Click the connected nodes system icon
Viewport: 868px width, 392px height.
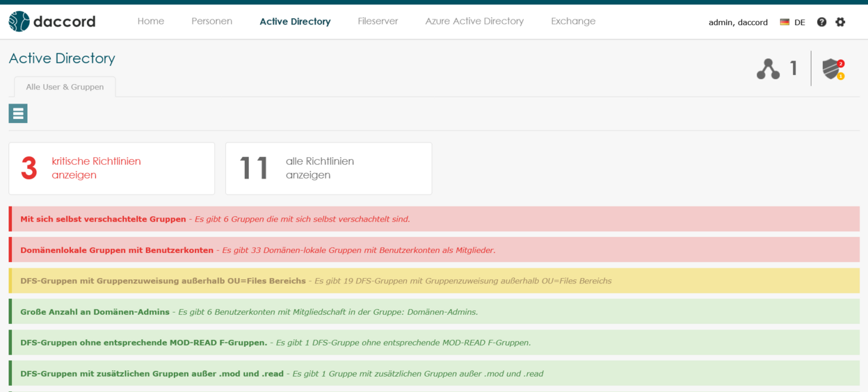pyautogui.click(x=768, y=69)
